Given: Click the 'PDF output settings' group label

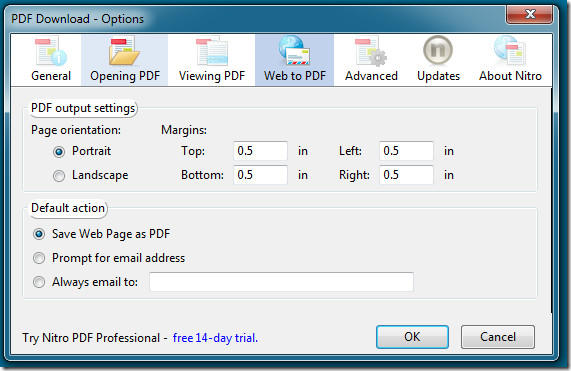Looking at the screenshot, I should click(x=83, y=108).
